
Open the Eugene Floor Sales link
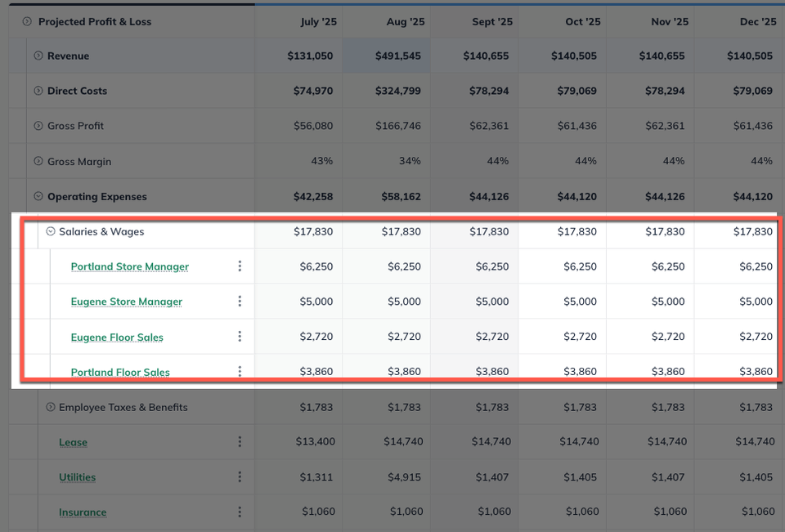[117, 337]
